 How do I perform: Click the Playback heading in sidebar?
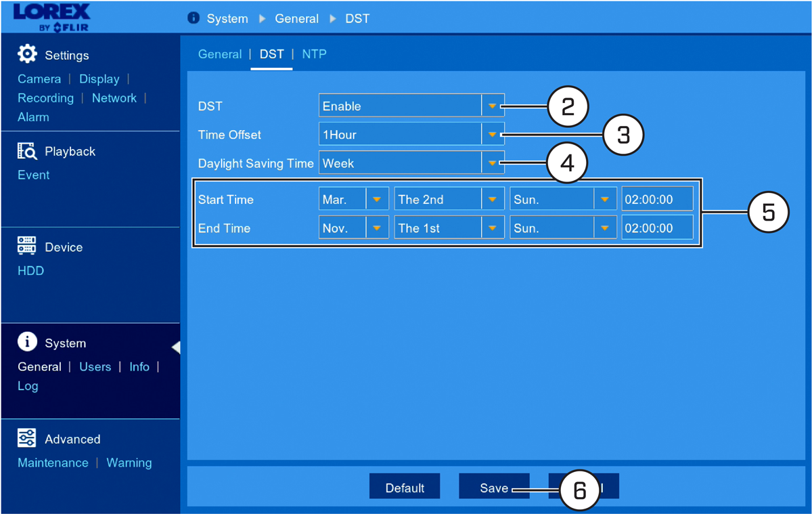pyautogui.click(x=70, y=152)
